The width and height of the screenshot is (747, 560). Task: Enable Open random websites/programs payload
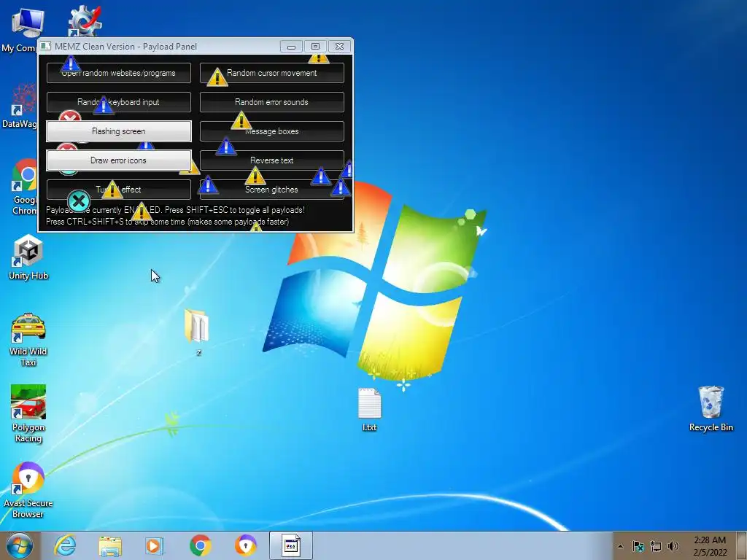pos(119,73)
